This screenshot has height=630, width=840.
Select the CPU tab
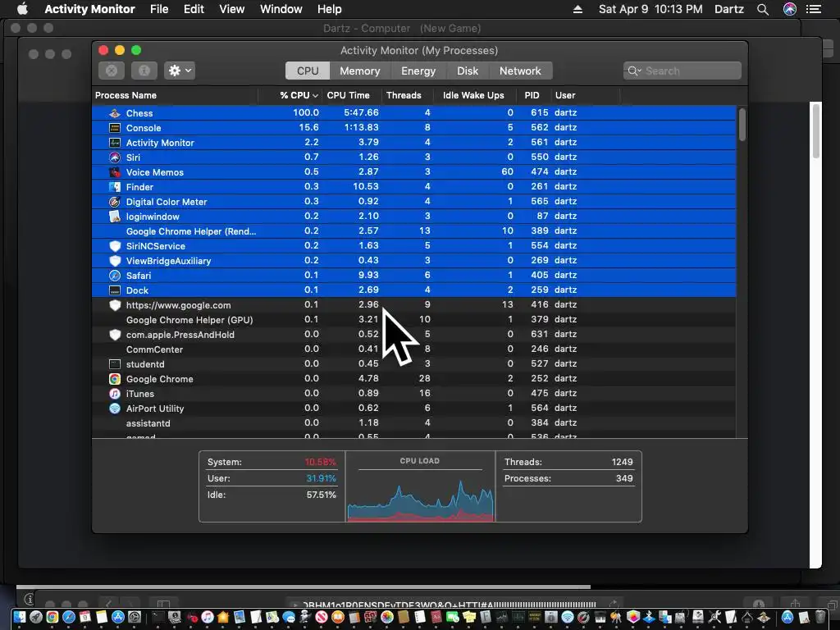[x=308, y=71]
